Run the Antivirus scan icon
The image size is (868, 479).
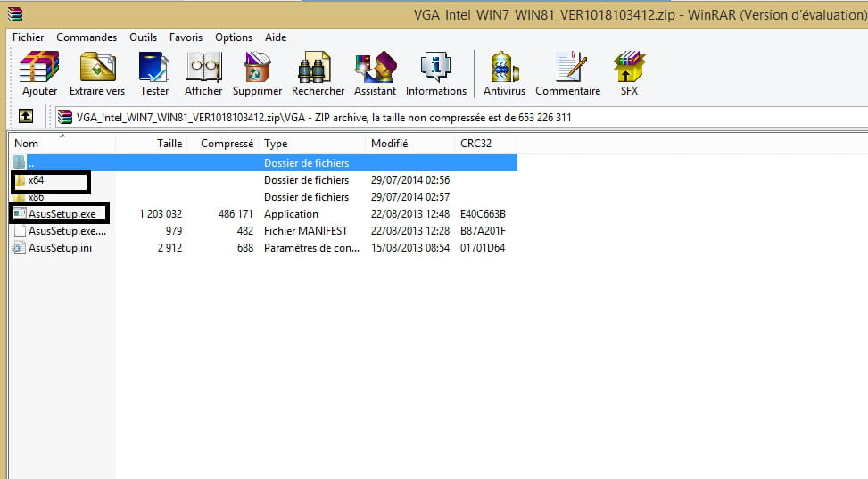coord(504,67)
